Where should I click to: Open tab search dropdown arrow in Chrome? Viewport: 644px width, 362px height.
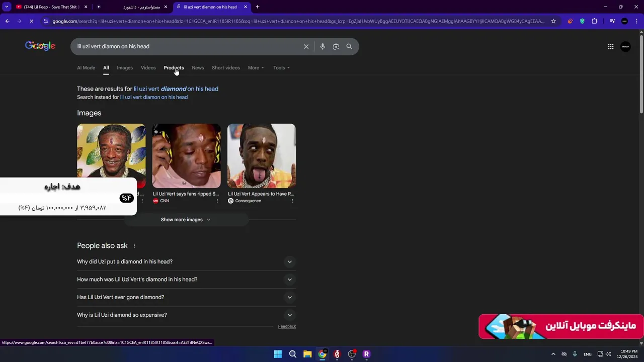coord(7,7)
